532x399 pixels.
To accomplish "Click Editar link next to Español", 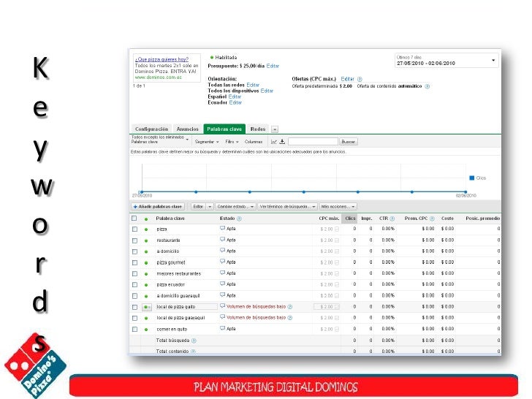I will pos(235,96).
